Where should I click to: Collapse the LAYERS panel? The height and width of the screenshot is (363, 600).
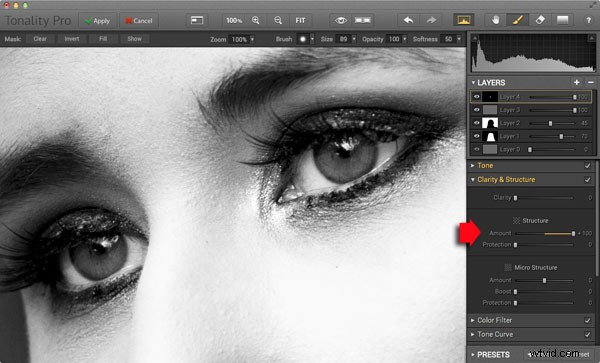click(x=473, y=83)
